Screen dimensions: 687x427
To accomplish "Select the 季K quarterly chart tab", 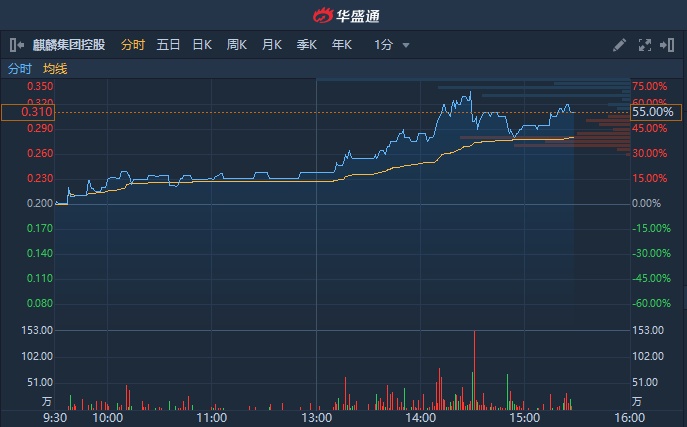I will pyautogui.click(x=307, y=45).
